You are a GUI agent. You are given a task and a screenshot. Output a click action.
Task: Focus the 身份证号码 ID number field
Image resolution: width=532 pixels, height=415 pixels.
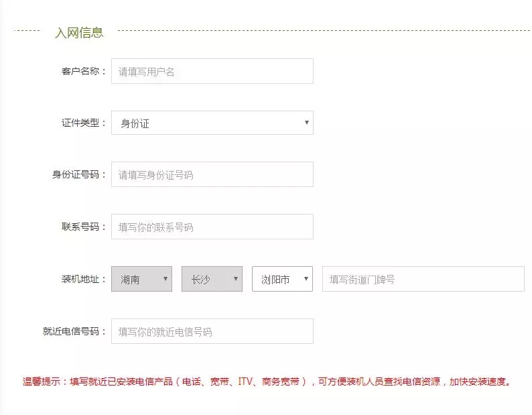212,174
